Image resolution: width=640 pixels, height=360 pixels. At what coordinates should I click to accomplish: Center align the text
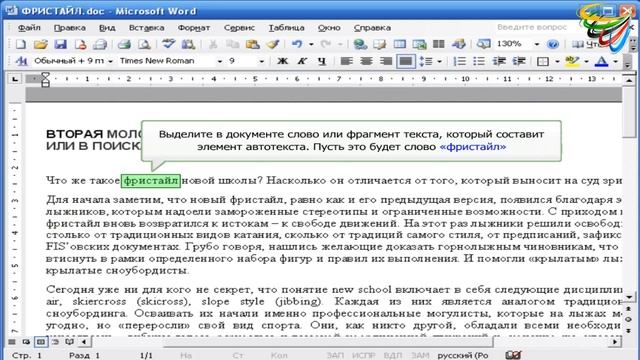point(366,61)
